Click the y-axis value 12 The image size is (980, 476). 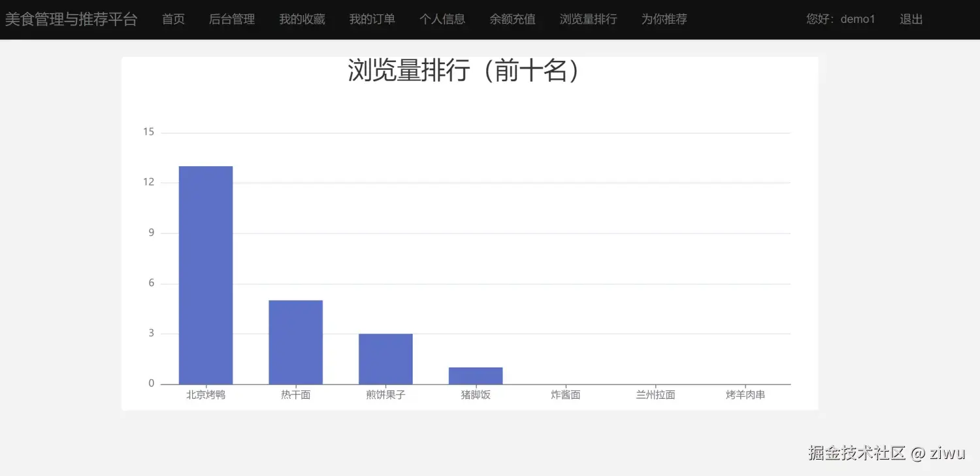click(x=148, y=182)
